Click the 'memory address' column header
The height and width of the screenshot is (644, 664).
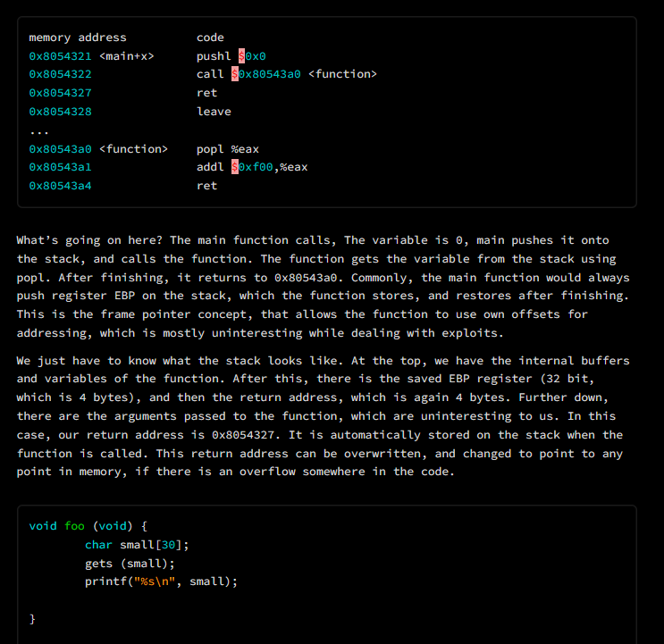(x=78, y=38)
